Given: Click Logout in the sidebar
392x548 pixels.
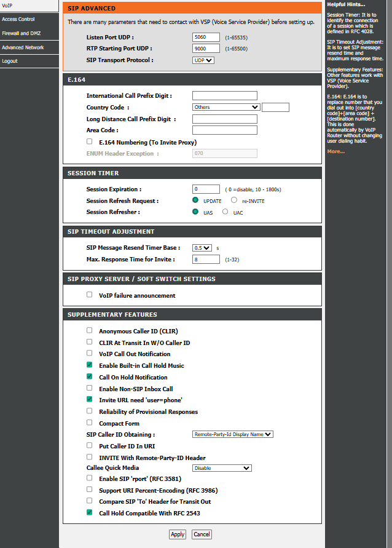Looking at the screenshot, I should 10,62.
